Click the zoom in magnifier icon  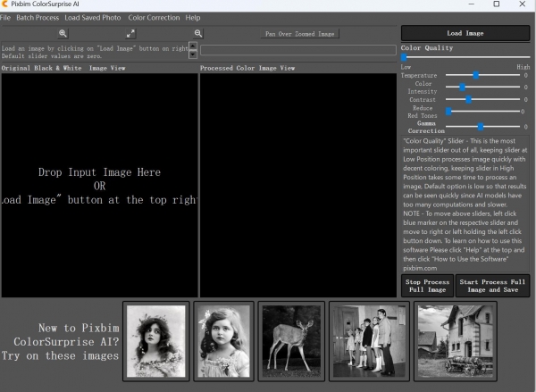click(63, 34)
